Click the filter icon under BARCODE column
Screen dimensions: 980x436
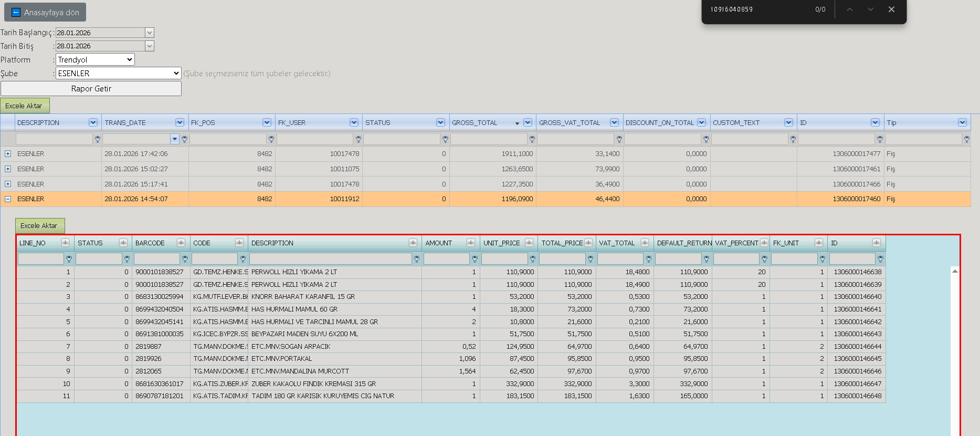[x=185, y=259]
